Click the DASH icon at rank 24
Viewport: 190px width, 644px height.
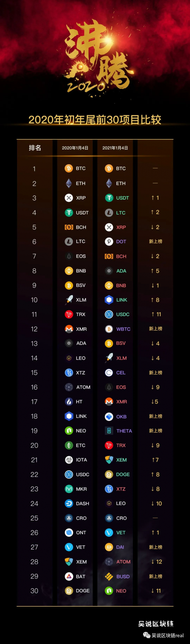point(69,504)
